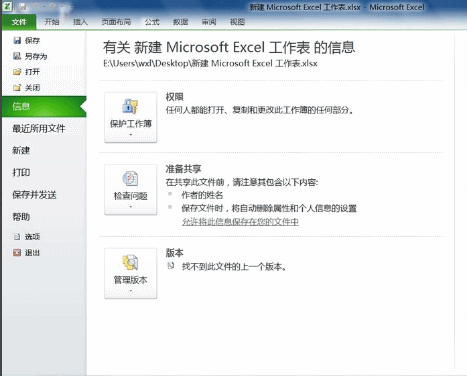Click the 版本 heading
The width and height of the screenshot is (467, 376).
point(174,253)
